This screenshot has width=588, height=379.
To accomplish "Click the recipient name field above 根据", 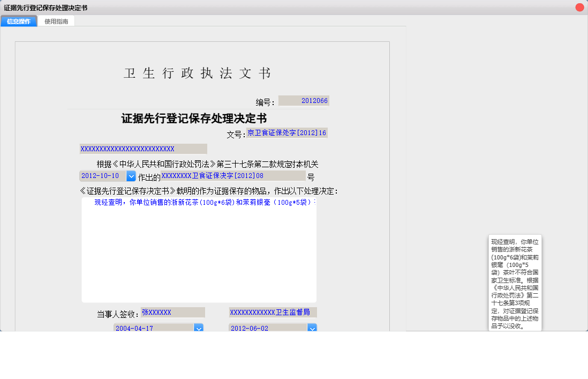I will 143,149.
